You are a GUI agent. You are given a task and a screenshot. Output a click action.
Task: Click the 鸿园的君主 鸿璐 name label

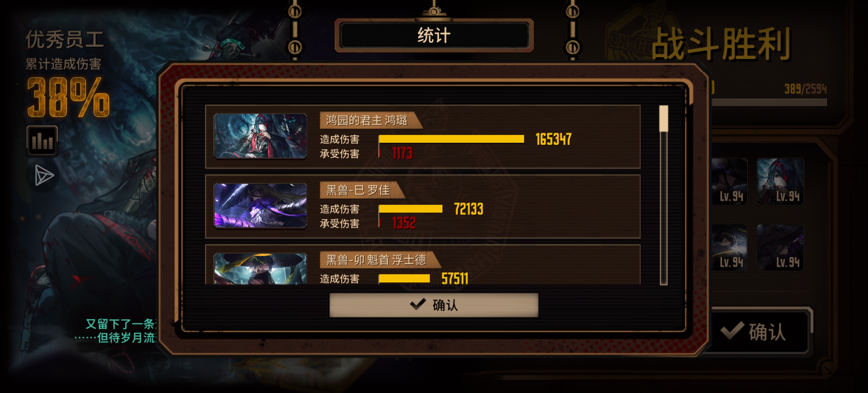367,120
